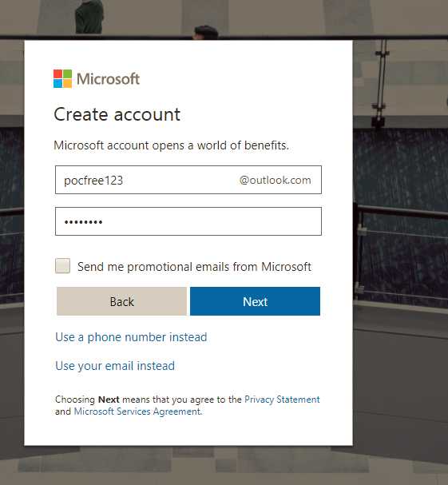Go back using the Back button

coord(122,301)
